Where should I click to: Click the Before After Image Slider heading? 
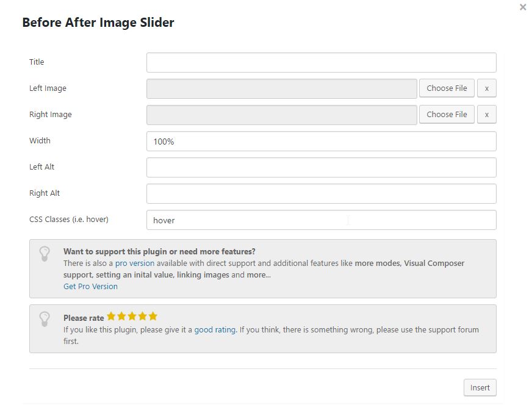pyautogui.click(x=98, y=23)
